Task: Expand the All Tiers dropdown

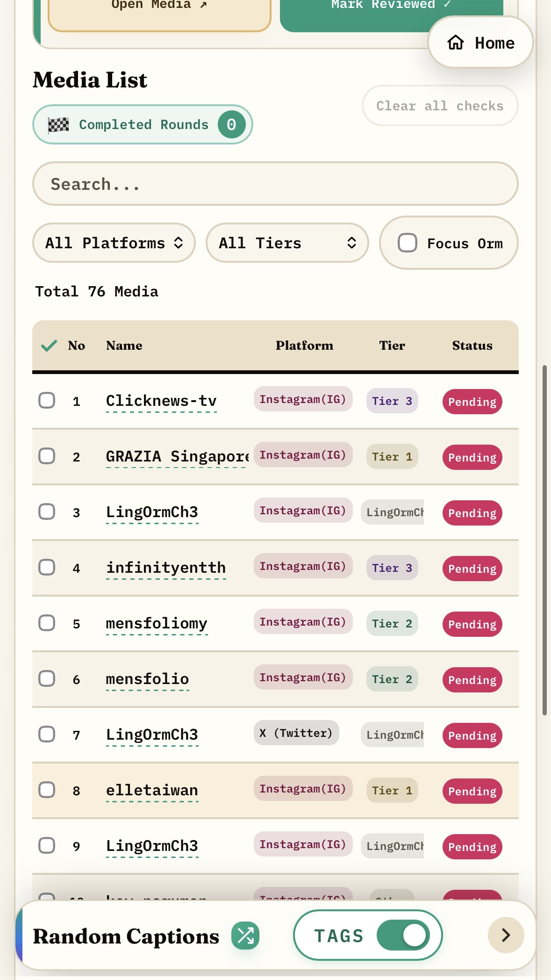Action: click(x=287, y=243)
